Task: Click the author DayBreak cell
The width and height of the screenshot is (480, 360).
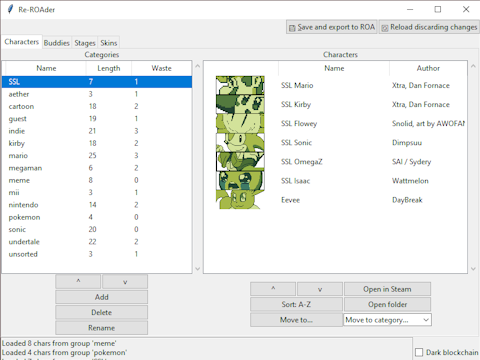Action: (407, 200)
